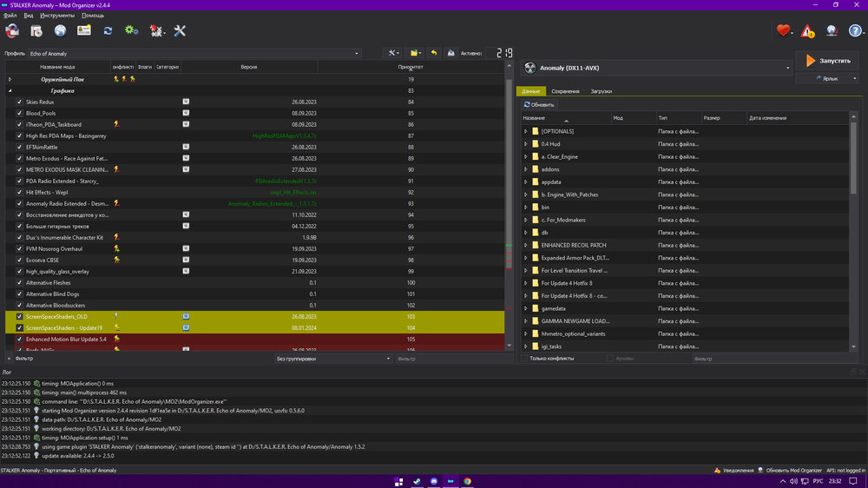Click the blue question mark help icon

click(x=855, y=31)
